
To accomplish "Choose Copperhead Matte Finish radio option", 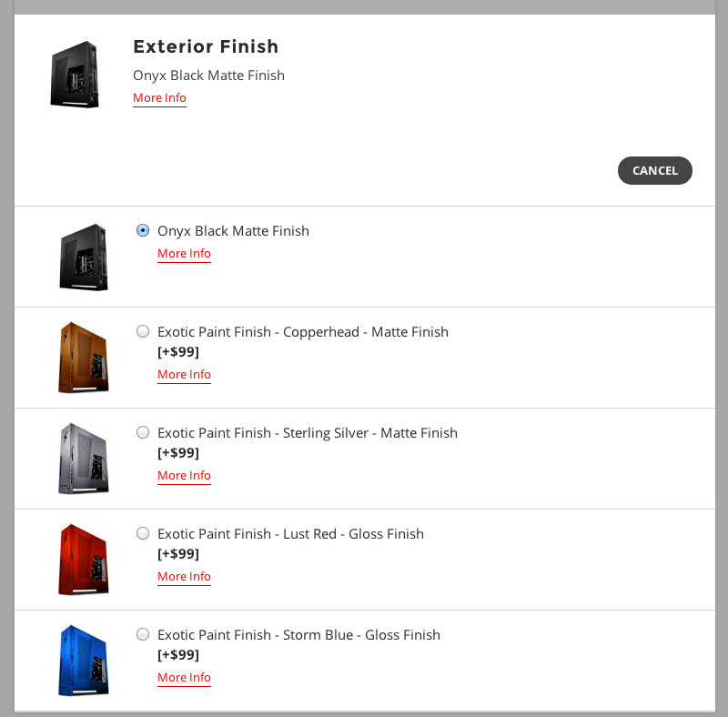I will coord(143,331).
